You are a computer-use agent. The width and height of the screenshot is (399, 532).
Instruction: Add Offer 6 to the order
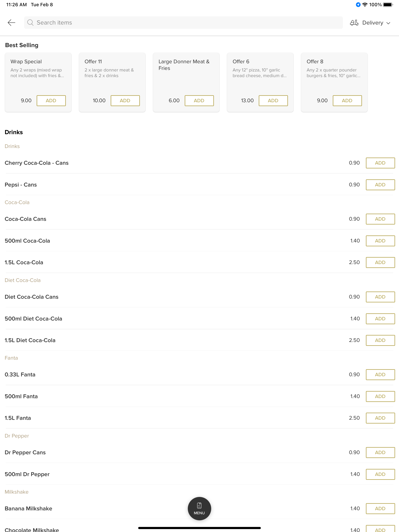tap(273, 100)
